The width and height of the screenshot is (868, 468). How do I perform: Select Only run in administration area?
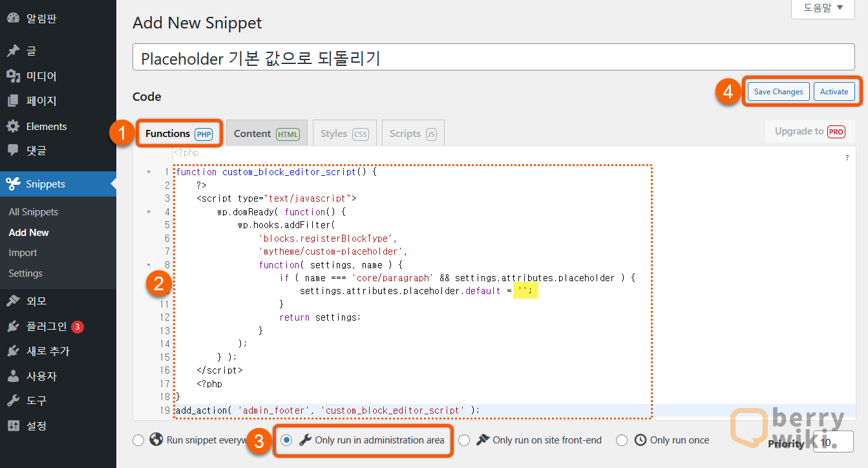click(287, 440)
